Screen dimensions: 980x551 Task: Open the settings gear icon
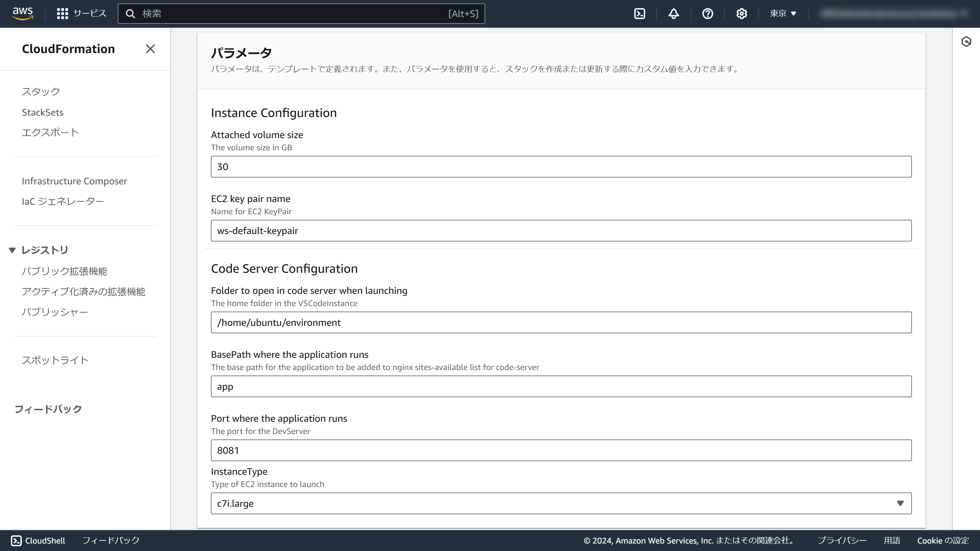pos(741,14)
